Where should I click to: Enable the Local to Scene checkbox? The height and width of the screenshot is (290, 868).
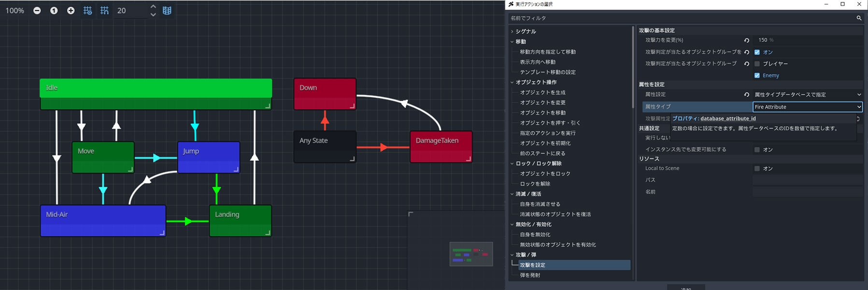(x=757, y=169)
